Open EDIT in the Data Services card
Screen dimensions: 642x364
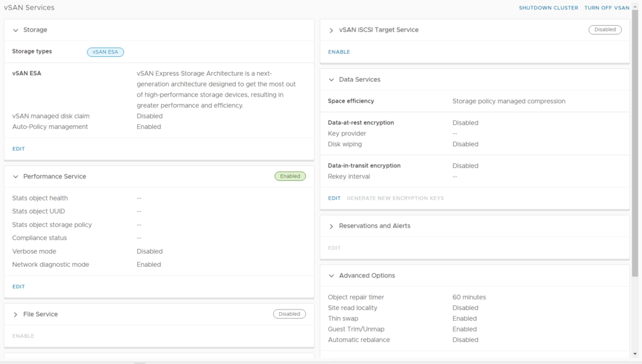(334, 199)
